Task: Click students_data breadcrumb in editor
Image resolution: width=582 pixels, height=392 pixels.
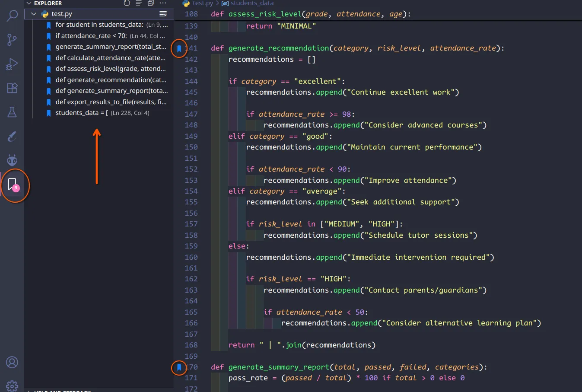Action: coord(252,3)
